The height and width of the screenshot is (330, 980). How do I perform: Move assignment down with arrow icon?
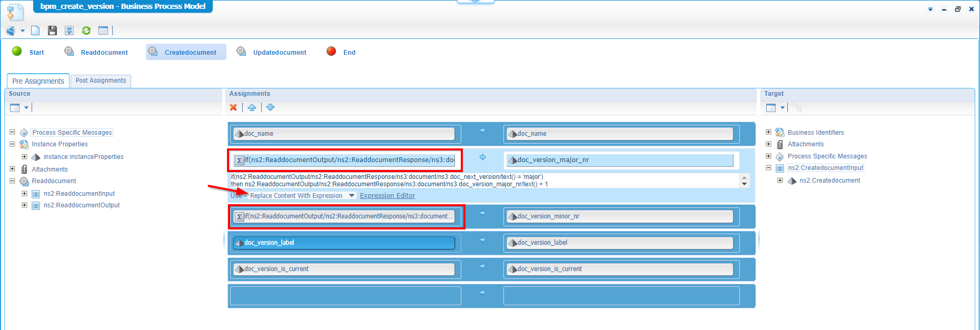pos(270,107)
